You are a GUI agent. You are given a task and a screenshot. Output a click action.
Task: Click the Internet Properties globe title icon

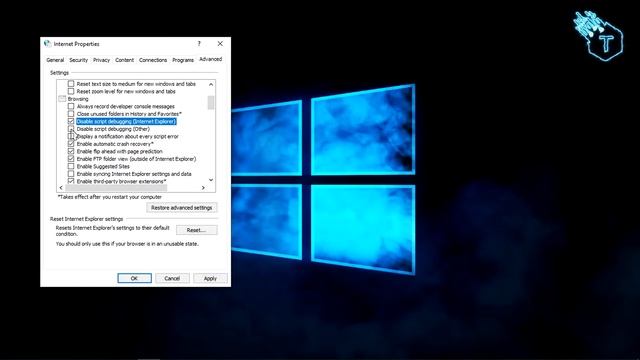click(48, 44)
